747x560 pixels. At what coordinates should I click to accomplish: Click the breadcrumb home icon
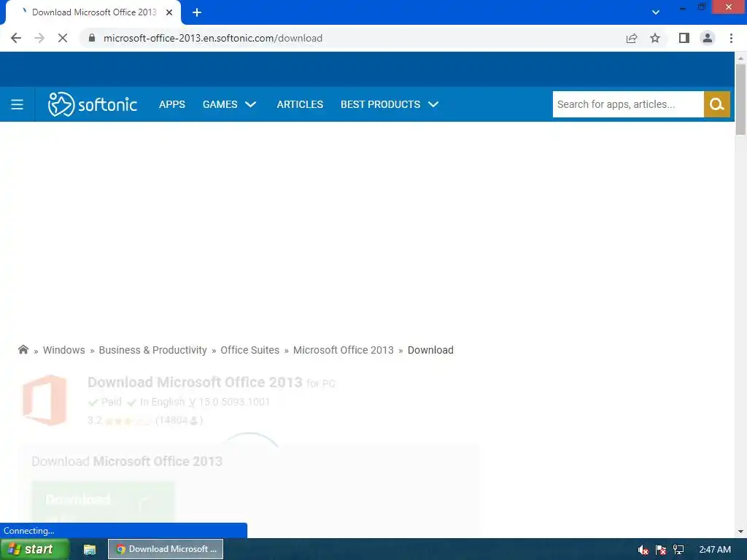pos(23,349)
